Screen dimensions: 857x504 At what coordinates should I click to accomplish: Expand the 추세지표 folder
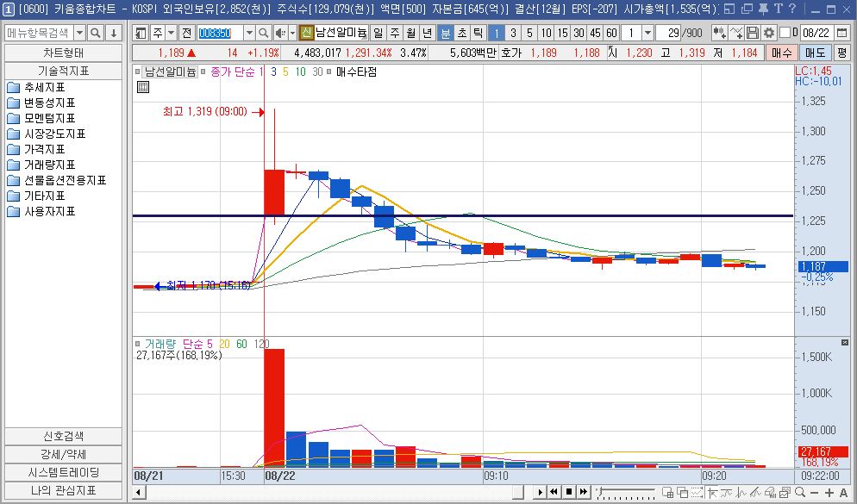click(36, 87)
